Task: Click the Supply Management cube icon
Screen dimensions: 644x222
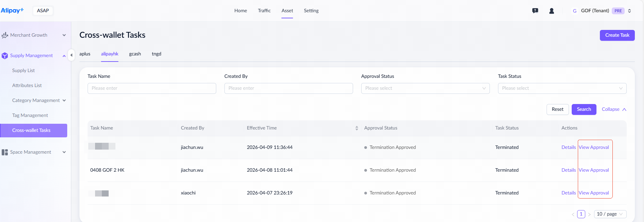Action: click(x=5, y=56)
